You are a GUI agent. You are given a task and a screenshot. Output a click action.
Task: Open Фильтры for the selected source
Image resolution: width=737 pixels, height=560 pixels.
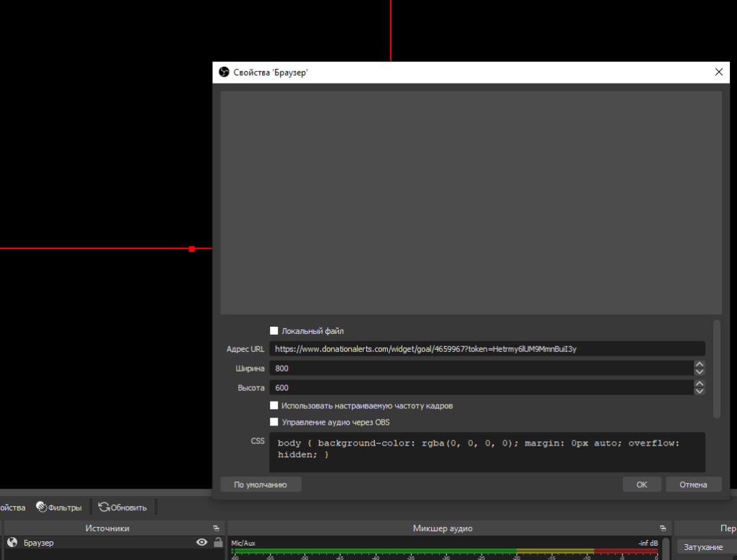59,507
